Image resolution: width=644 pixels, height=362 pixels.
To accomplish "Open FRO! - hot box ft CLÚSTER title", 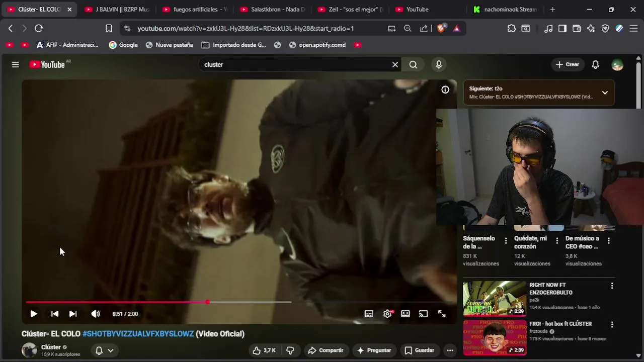I will pyautogui.click(x=560, y=324).
